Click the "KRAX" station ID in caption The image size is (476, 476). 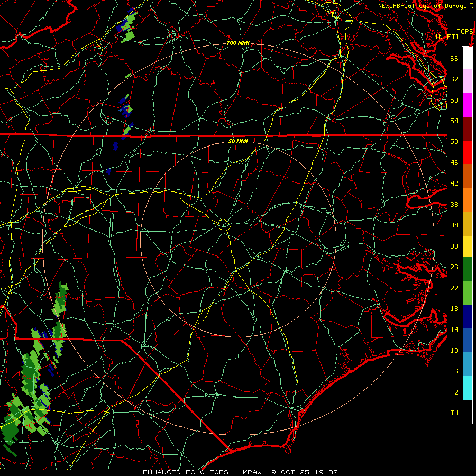tap(252, 472)
